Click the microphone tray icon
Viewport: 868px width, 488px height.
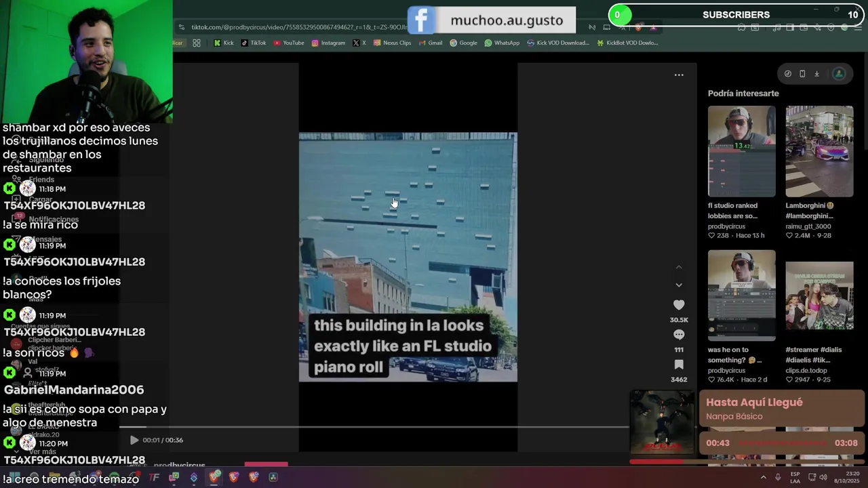click(x=778, y=477)
